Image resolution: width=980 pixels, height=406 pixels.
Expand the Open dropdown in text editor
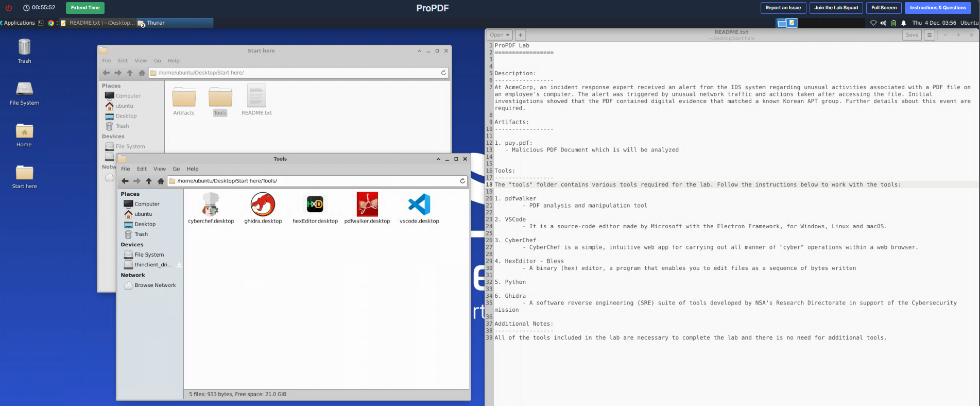(500, 35)
